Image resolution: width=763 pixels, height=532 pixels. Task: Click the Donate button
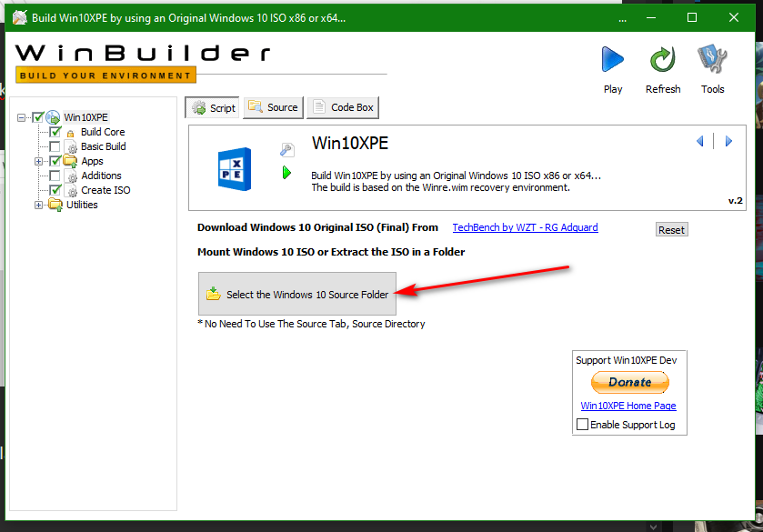(629, 382)
